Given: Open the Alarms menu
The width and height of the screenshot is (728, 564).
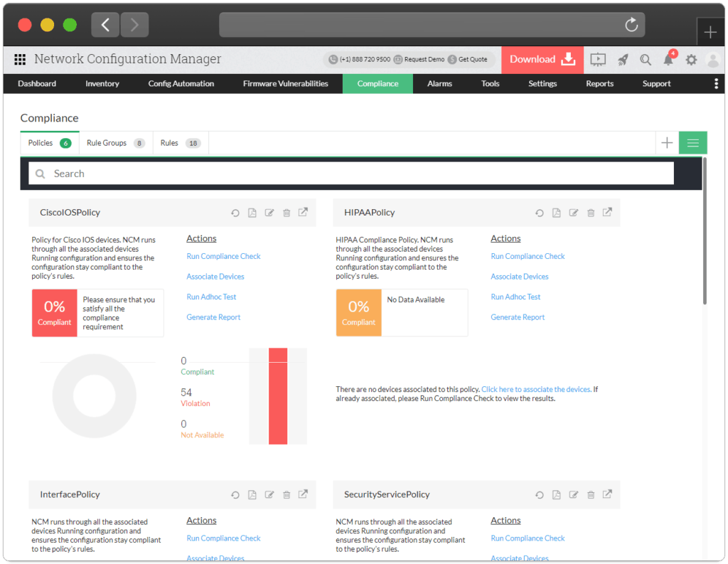Looking at the screenshot, I should coord(439,84).
